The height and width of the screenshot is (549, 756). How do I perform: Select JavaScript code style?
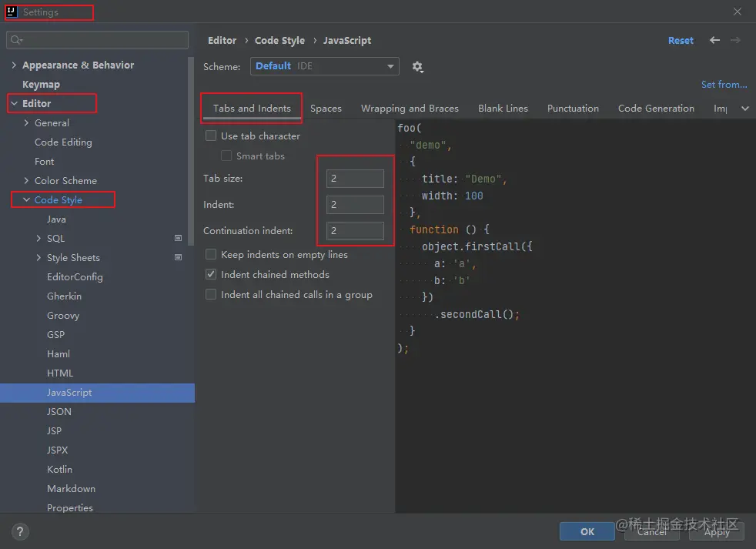(98, 393)
